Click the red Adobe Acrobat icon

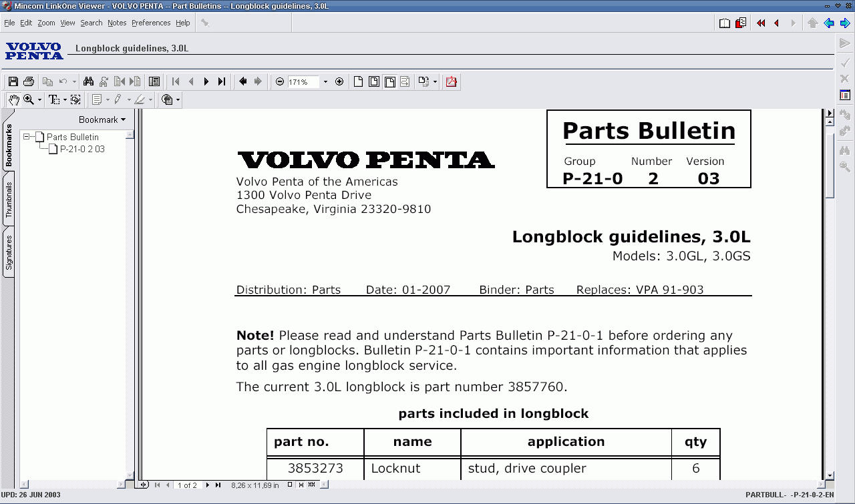pyautogui.click(x=452, y=81)
